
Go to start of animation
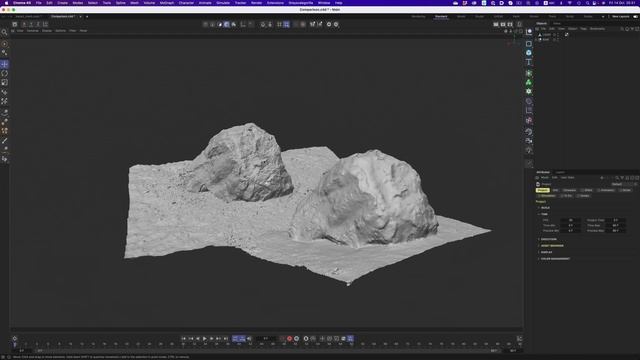[x=184, y=338]
